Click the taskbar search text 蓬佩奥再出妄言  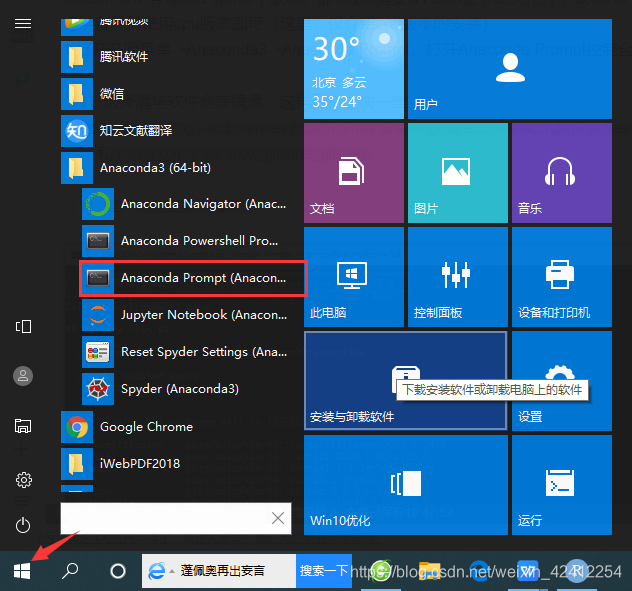coord(222,571)
